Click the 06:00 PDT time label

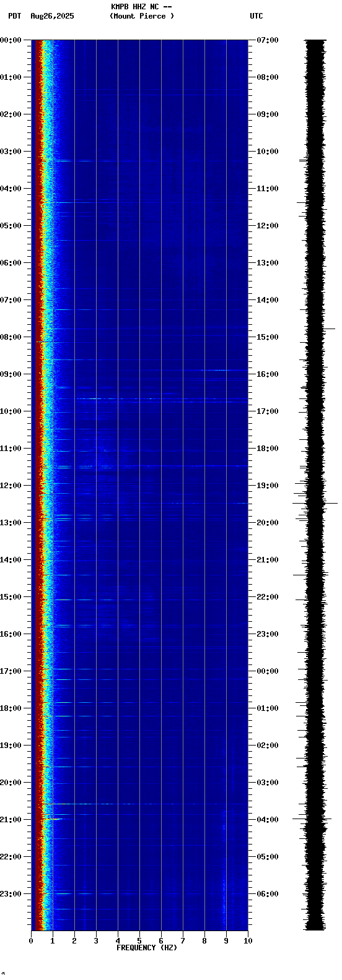coord(11,263)
